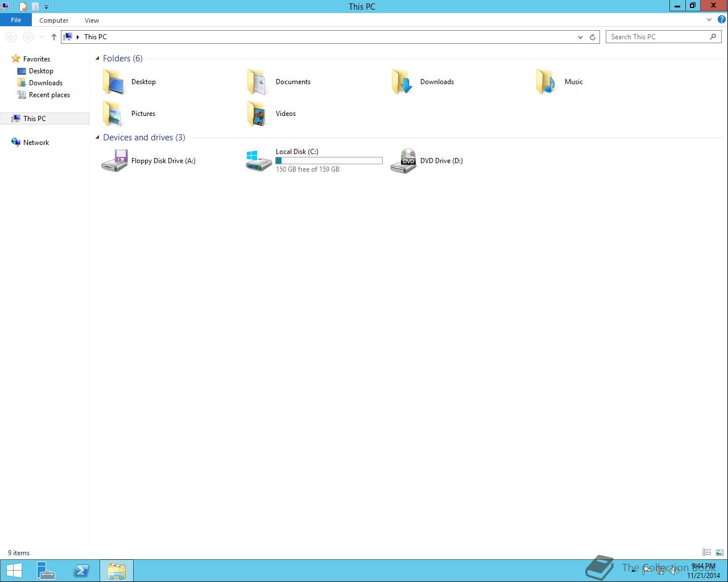
Task: Click the Local Disk C: capacity bar
Action: click(x=329, y=160)
